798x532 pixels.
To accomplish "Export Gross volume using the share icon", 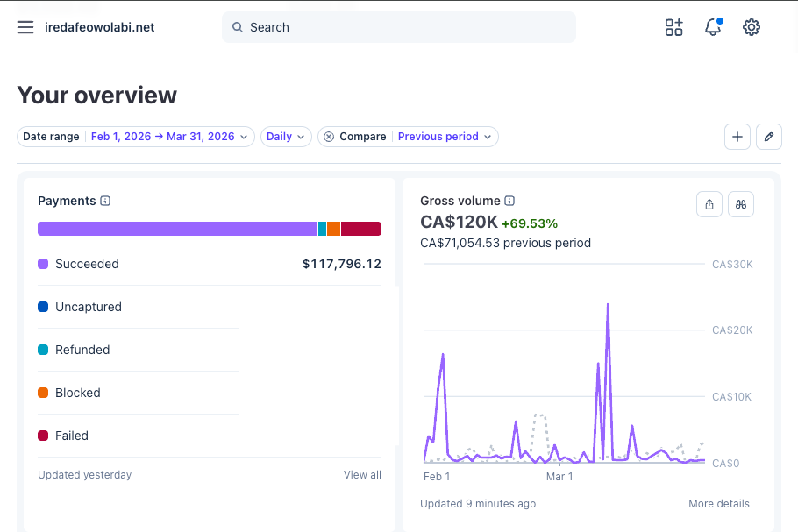I will pos(709,203).
